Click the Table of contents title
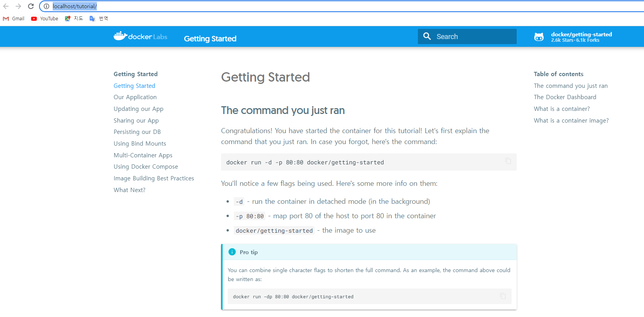 click(558, 74)
